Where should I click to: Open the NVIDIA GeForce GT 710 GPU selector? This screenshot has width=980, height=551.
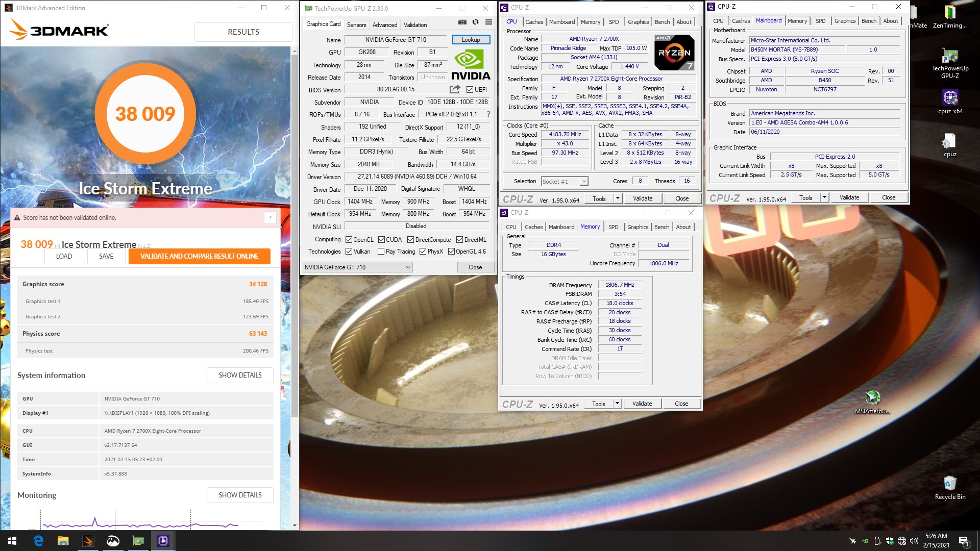click(x=357, y=267)
